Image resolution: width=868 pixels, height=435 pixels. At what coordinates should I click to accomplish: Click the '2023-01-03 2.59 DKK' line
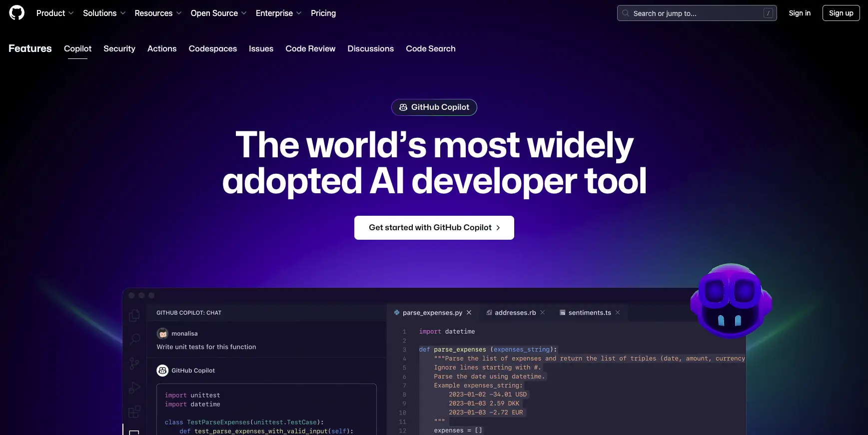[x=484, y=404]
